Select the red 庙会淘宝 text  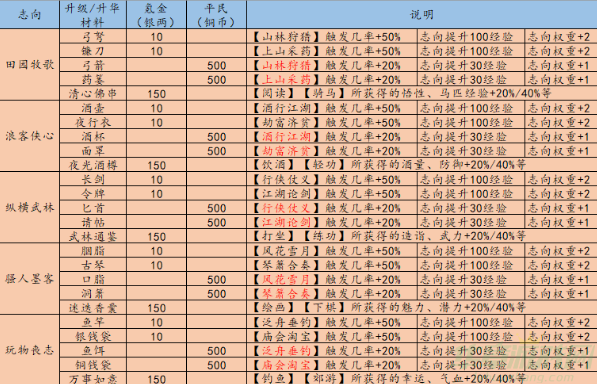[286, 365]
